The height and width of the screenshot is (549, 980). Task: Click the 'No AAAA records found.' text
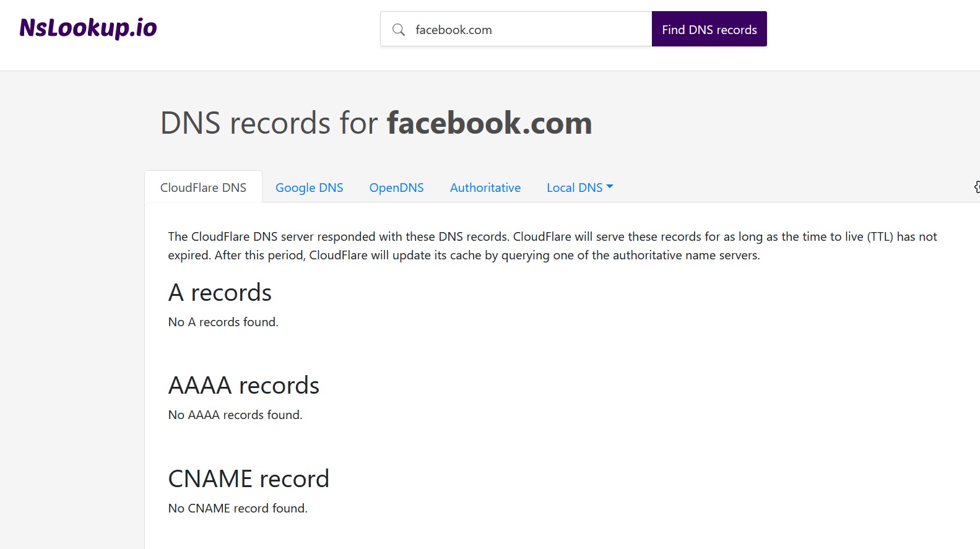coord(235,415)
